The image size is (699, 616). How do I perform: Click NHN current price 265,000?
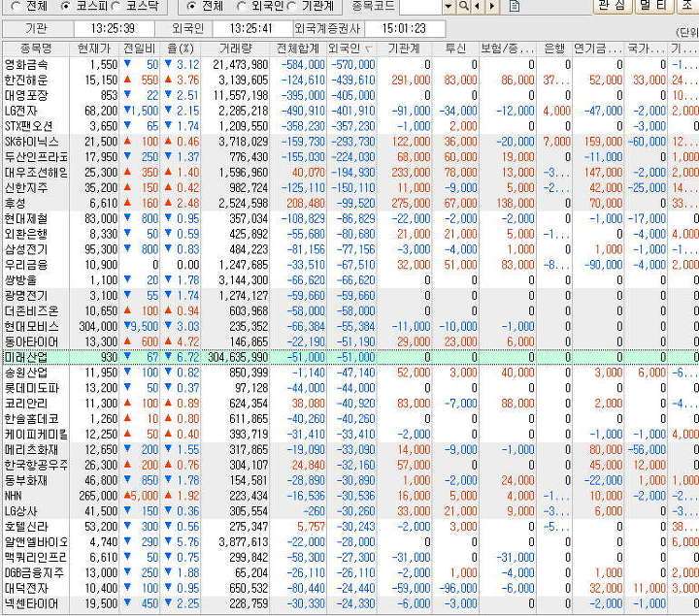[98, 496]
